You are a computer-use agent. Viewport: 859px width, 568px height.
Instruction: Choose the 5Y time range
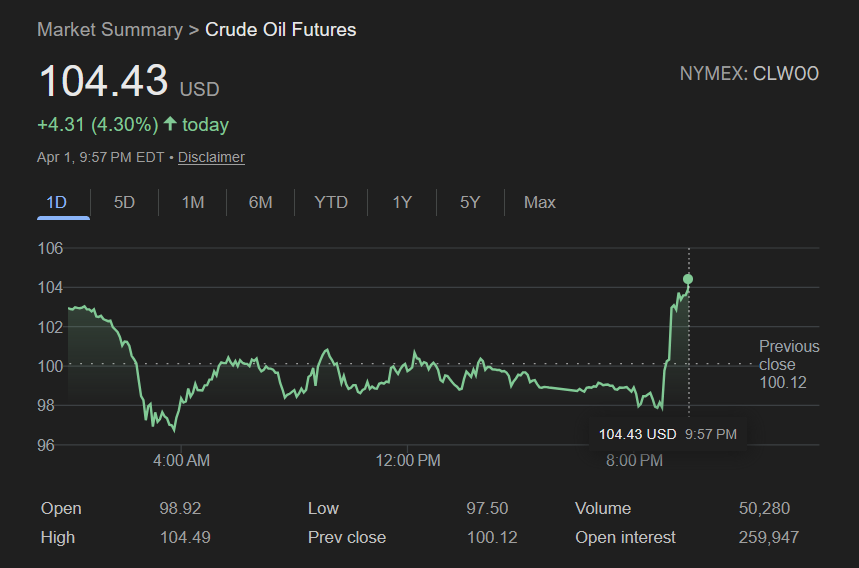coord(470,202)
